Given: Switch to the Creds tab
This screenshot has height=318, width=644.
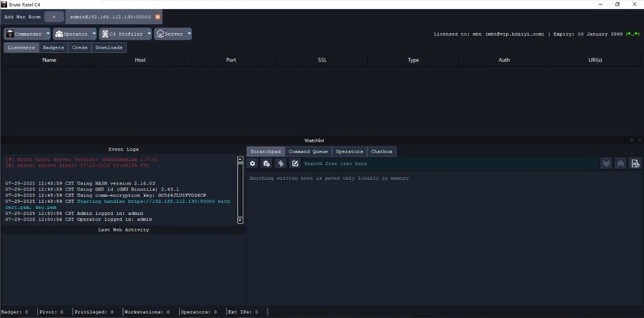Looking at the screenshot, I should pyautogui.click(x=79, y=47).
